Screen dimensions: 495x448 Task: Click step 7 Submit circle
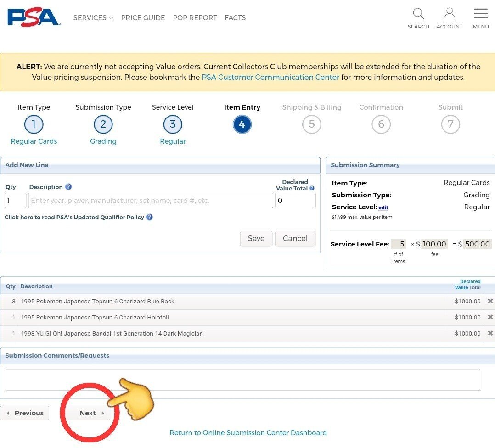[450, 124]
